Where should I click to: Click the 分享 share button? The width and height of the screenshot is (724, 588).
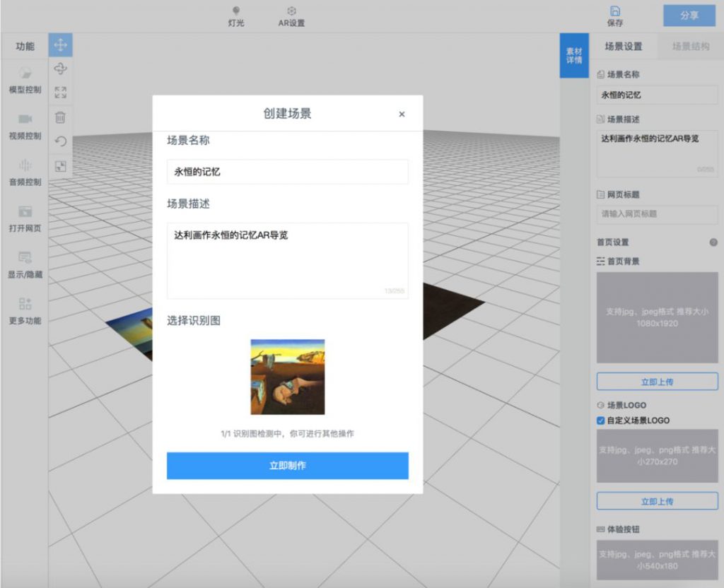coord(689,16)
